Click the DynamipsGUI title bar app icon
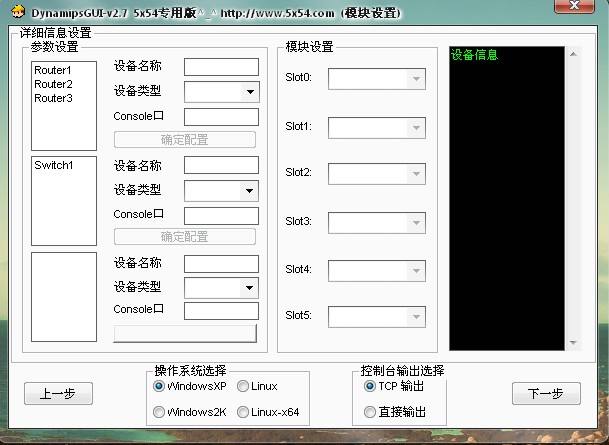The height and width of the screenshot is (445, 609). [18, 12]
